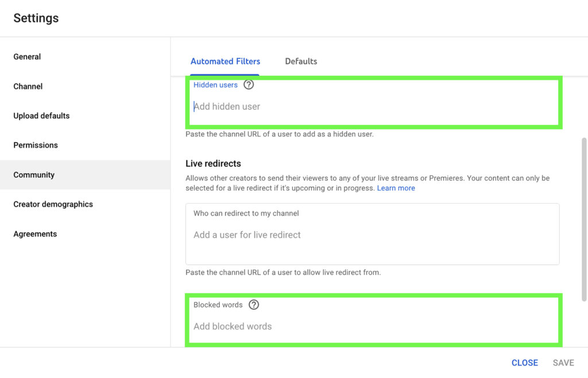588x378 pixels.
Task: Open Agreements settings
Action: click(35, 233)
